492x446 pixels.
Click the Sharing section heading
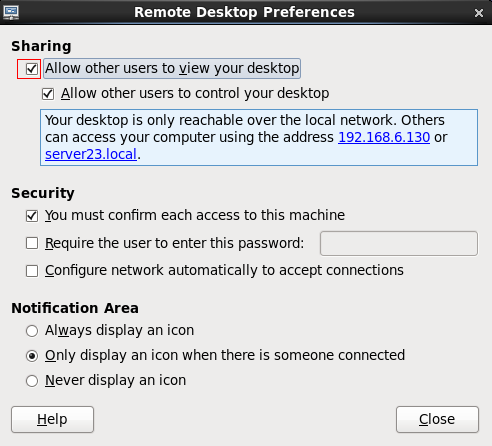[x=41, y=46]
